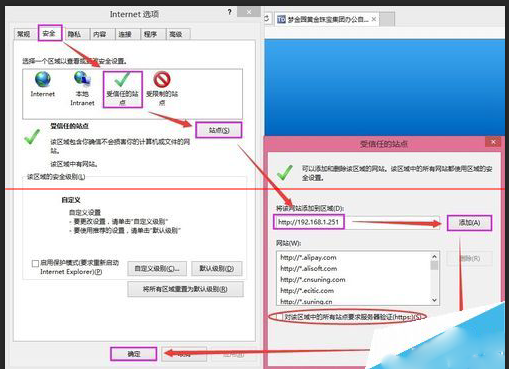Select http://*.alisoft.com in the website list
Screen dimensions: 509x369
308,268
